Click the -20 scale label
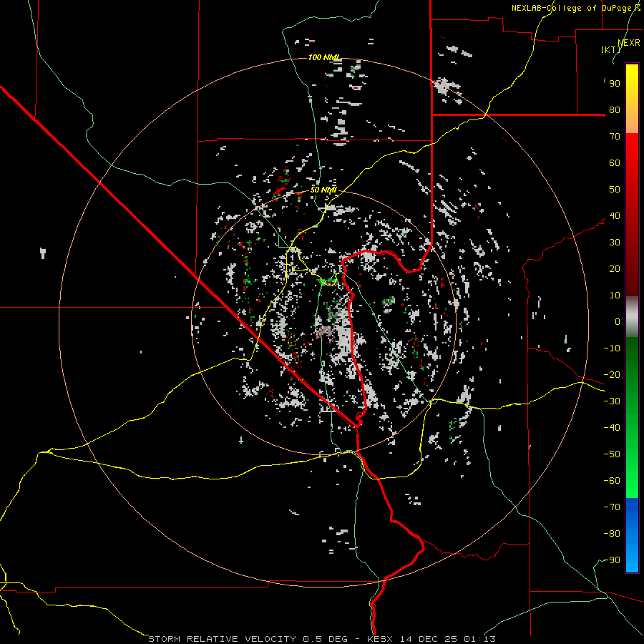 [x=612, y=375]
